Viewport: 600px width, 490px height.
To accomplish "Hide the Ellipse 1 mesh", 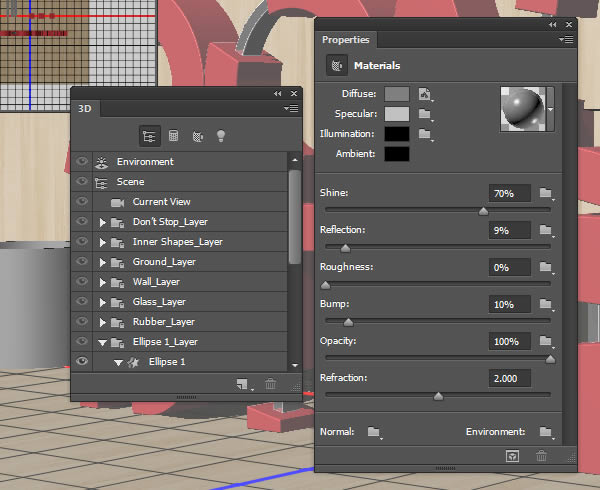I will (82, 361).
